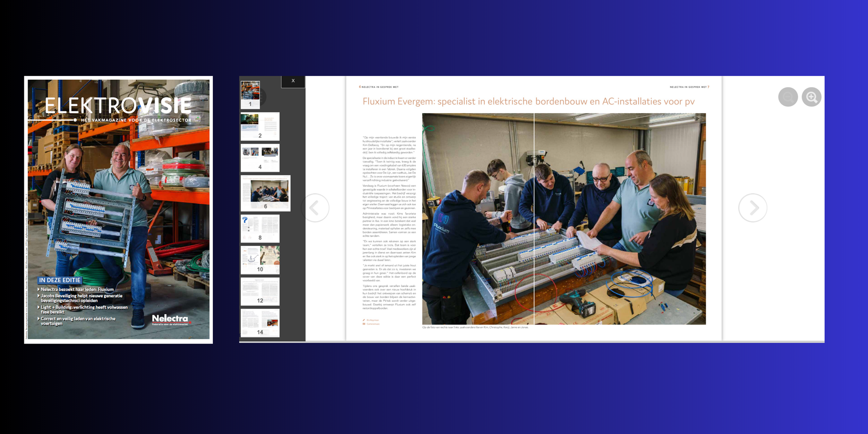Go to the previous page with left arrow
868x434 pixels.
point(315,208)
